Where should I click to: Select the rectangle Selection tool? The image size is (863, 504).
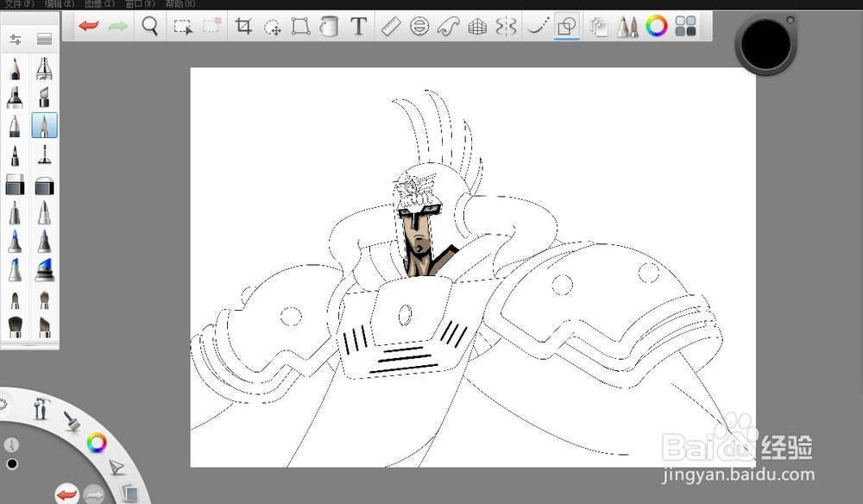(183, 27)
